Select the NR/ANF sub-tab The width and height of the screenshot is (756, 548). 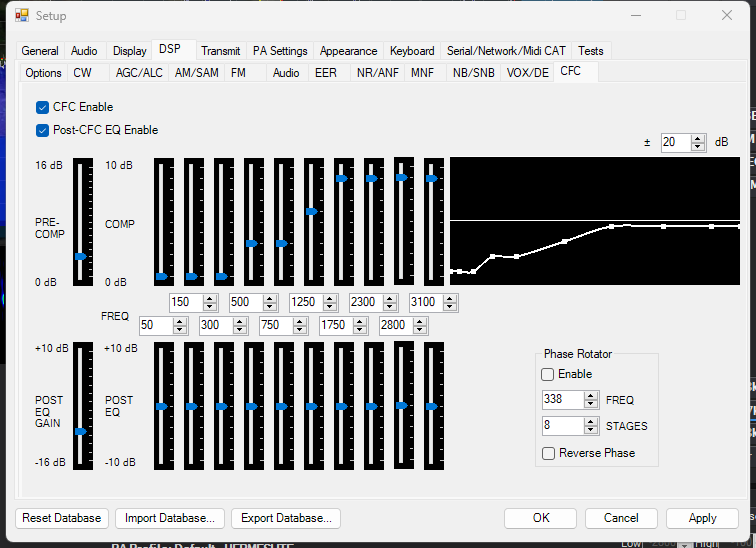(377, 73)
